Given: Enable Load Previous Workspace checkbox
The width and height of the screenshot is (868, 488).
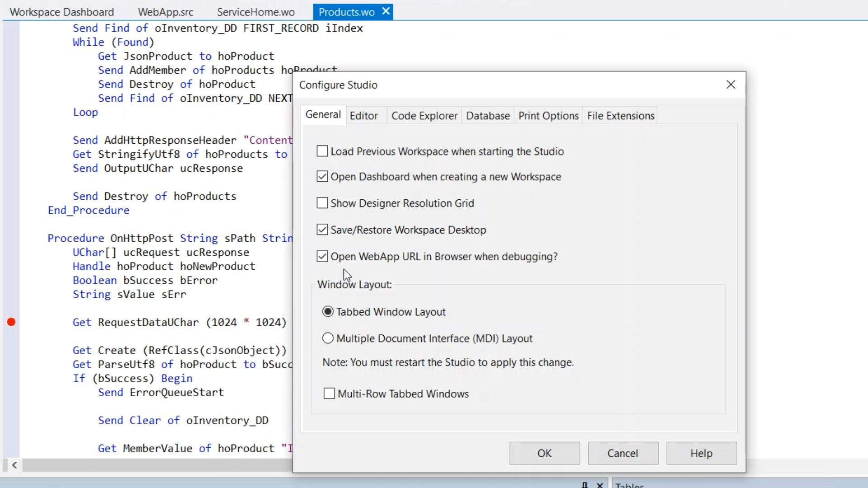Looking at the screenshot, I should 322,151.
